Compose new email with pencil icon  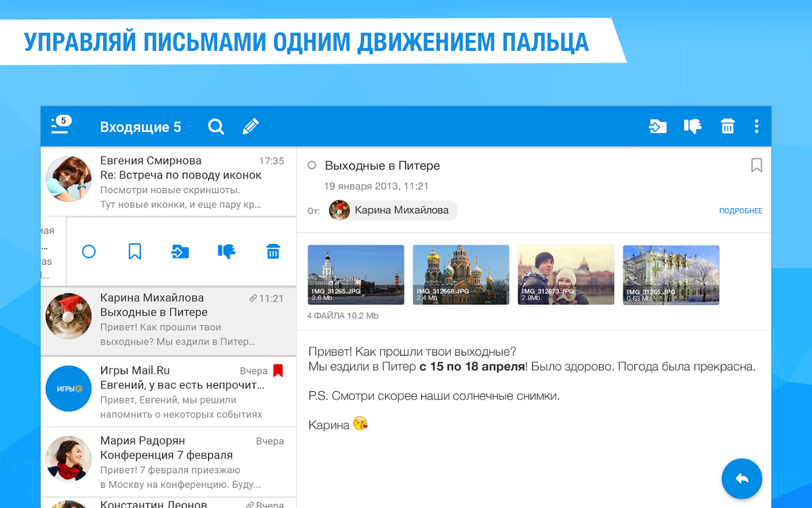[x=250, y=126]
